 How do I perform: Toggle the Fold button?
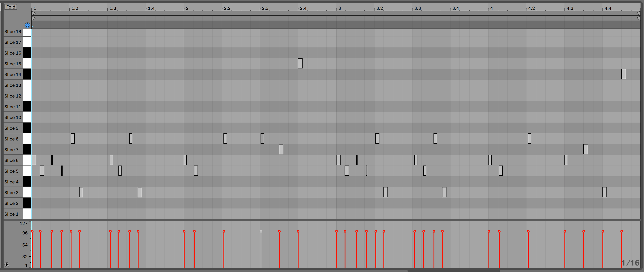pos(11,7)
